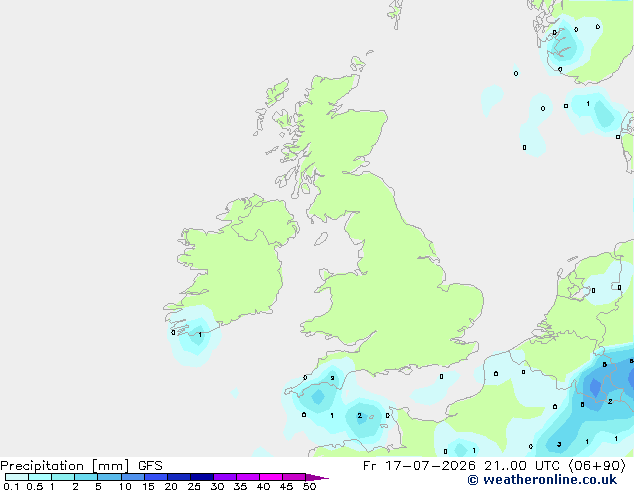Image resolution: width=634 pixels, height=490 pixels.
Task: Open the weatheronline.co.uk link
Action: (x=542, y=480)
